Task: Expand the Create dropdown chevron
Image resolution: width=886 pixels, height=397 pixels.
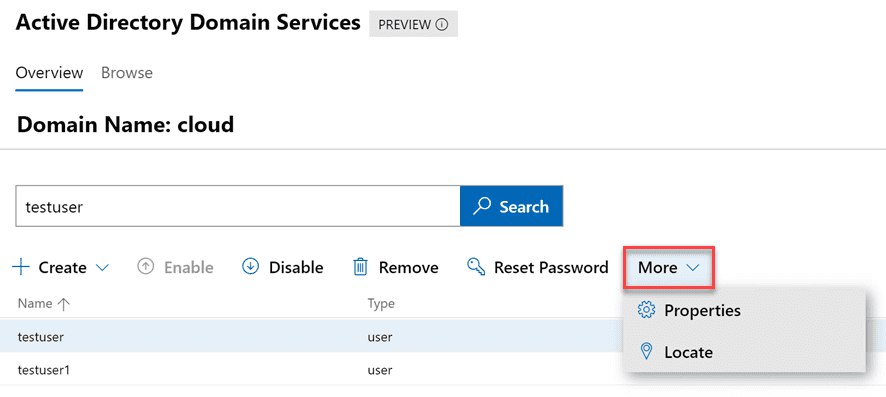Action: coord(102,268)
